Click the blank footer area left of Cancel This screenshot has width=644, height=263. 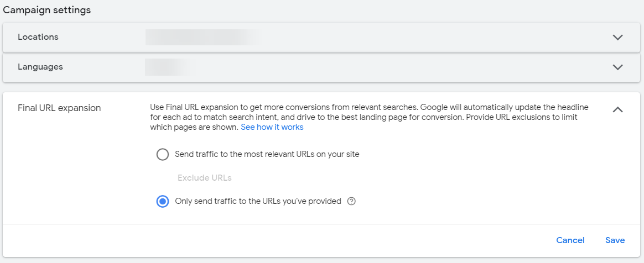(x=277, y=240)
